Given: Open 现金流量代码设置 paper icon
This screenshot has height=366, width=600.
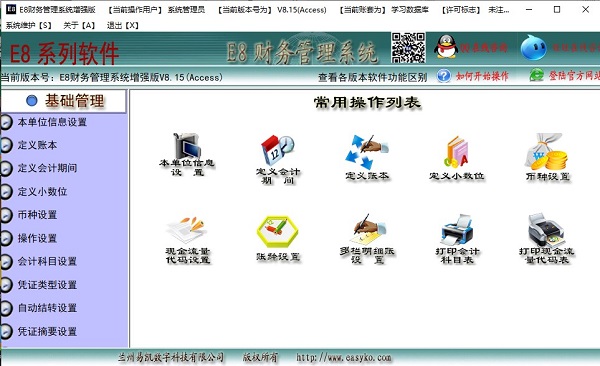Looking at the screenshot, I should click(188, 230).
